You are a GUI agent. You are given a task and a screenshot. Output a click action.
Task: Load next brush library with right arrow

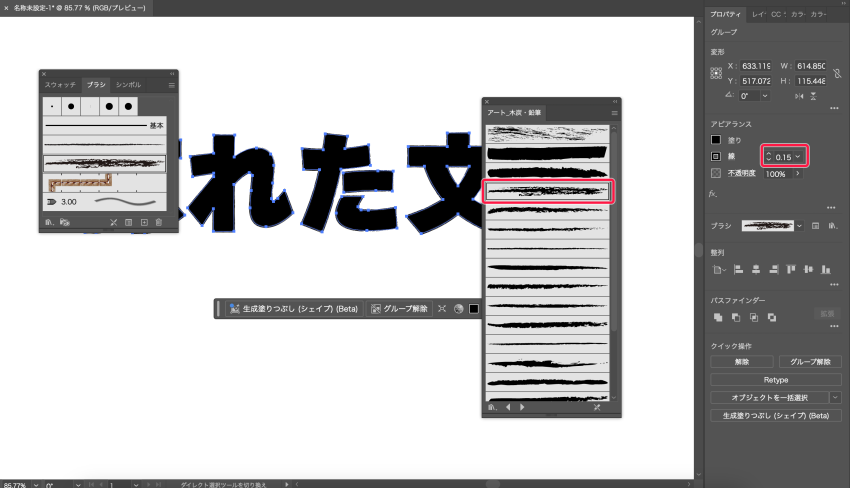point(522,407)
